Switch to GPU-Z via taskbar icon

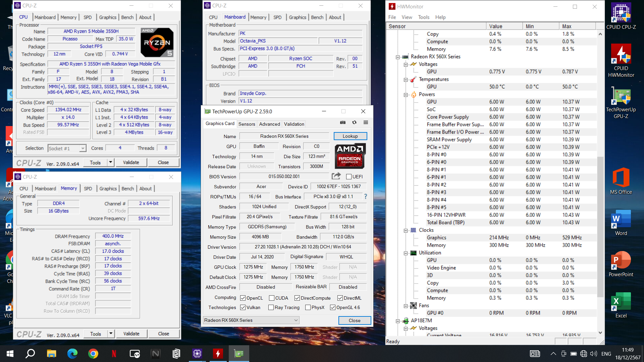click(x=239, y=353)
